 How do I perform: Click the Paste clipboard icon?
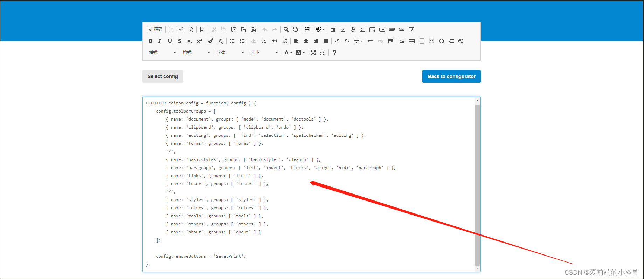coord(234,29)
